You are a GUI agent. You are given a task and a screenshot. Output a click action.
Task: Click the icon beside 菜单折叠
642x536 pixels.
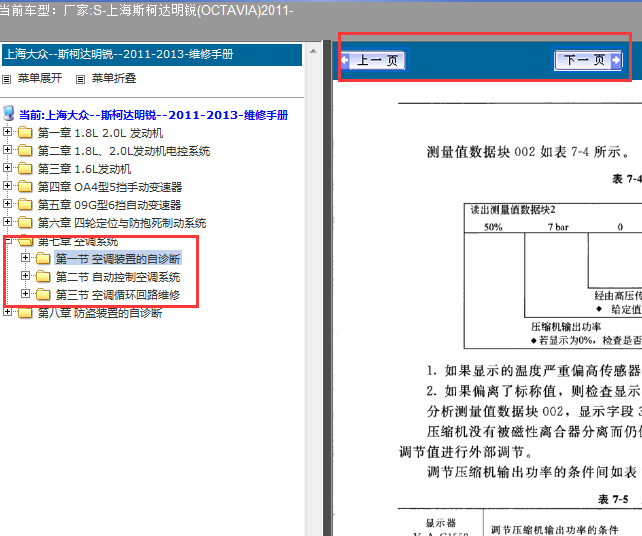click(x=81, y=79)
